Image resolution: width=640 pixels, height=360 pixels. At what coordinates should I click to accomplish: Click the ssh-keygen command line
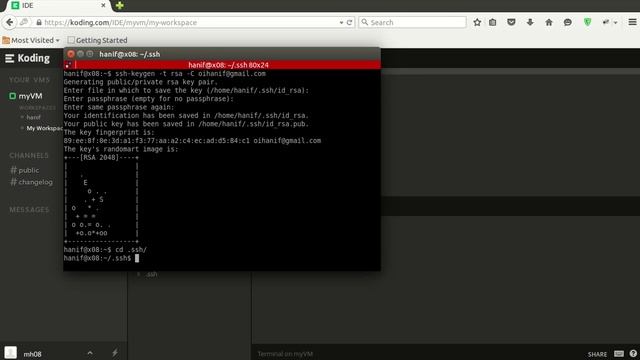pos(164,73)
